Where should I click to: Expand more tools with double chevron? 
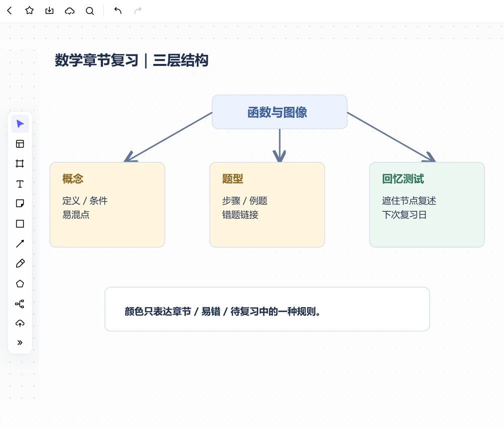(20, 343)
